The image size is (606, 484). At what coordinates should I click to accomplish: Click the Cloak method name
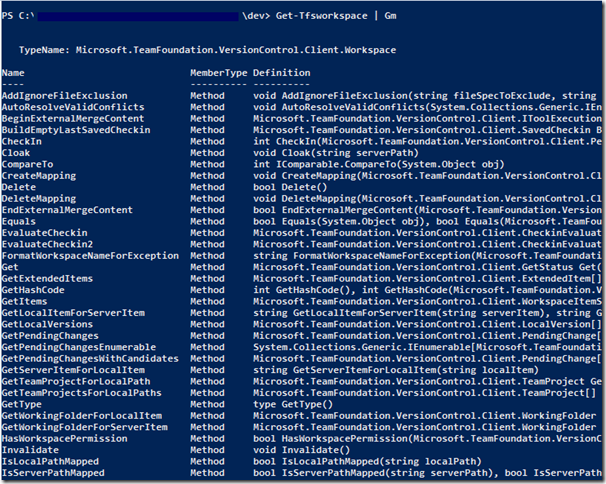click(17, 152)
